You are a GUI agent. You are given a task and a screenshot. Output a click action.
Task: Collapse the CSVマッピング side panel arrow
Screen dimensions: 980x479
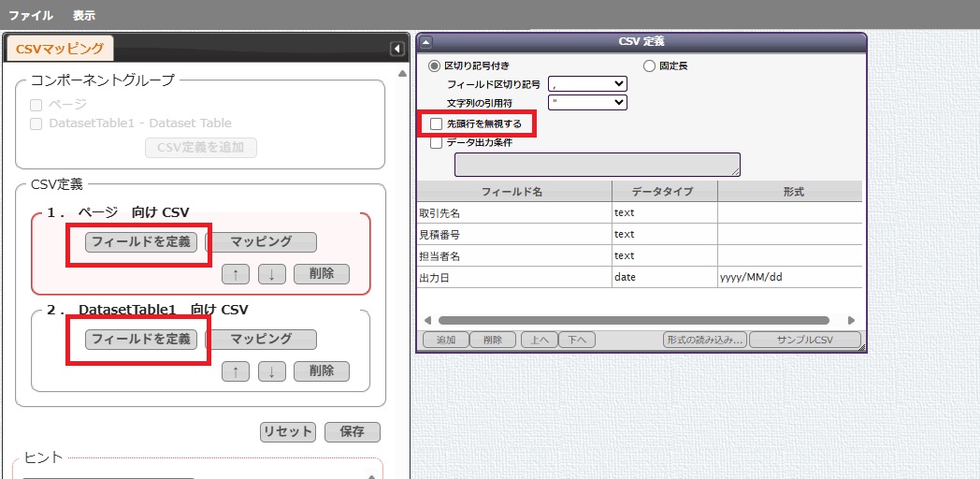(x=396, y=49)
